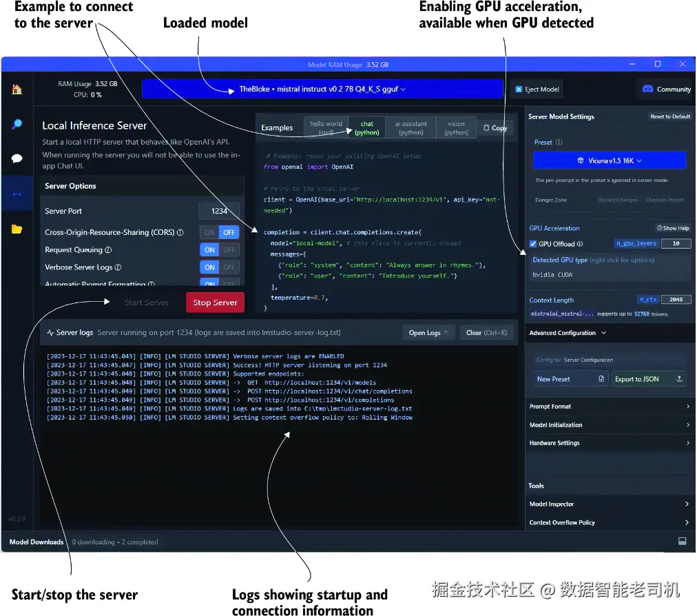Viewport: 697px width, 616px height.
Task: Click the Server logs pulse icon
Action: [50, 333]
